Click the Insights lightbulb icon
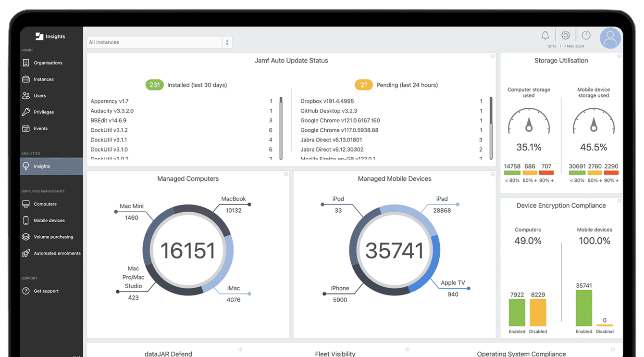This screenshot has height=357, width=644. click(26, 166)
